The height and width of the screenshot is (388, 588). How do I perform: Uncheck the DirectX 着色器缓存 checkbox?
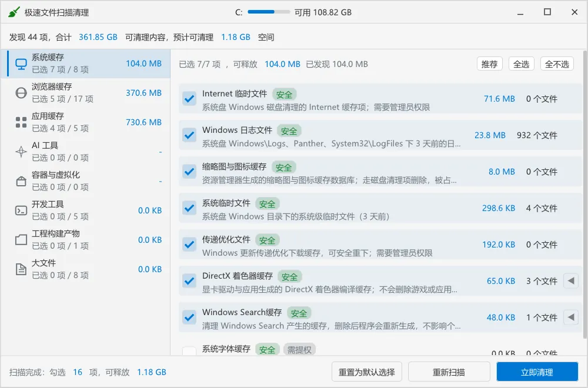189,281
